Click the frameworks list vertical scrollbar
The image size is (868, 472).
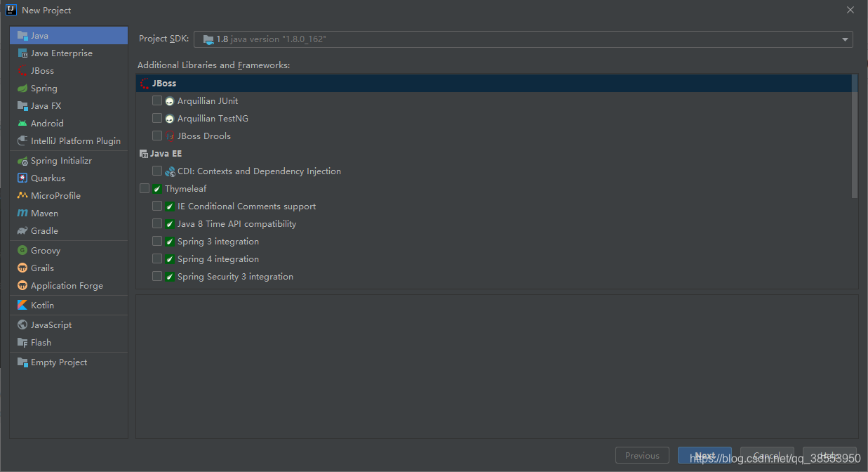854,136
